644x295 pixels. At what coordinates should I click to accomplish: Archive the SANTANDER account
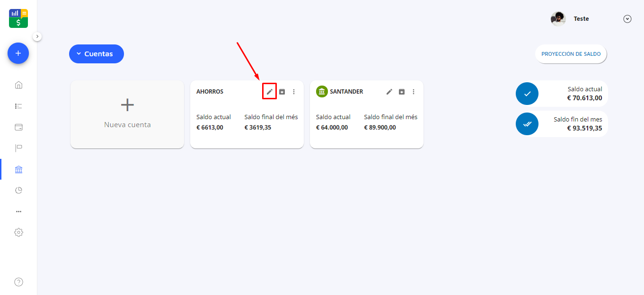(402, 92)
